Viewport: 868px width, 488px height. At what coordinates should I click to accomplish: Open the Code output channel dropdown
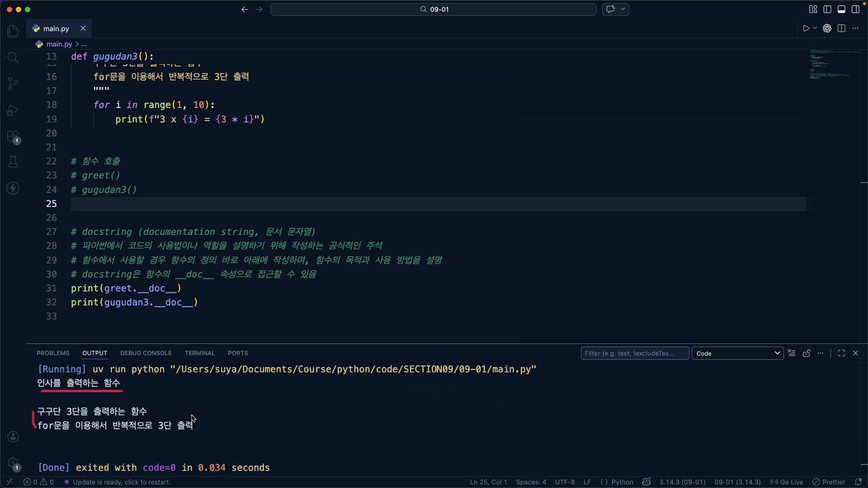(737, 353)
